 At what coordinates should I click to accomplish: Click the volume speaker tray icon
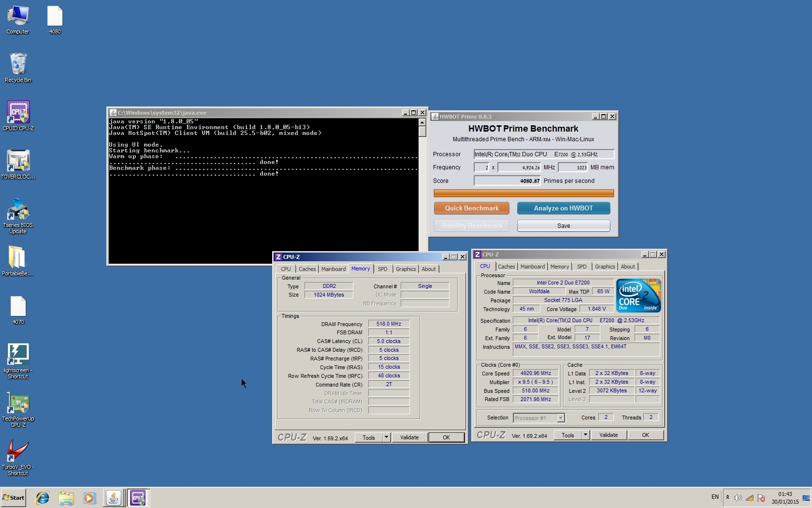click(738, 497)
